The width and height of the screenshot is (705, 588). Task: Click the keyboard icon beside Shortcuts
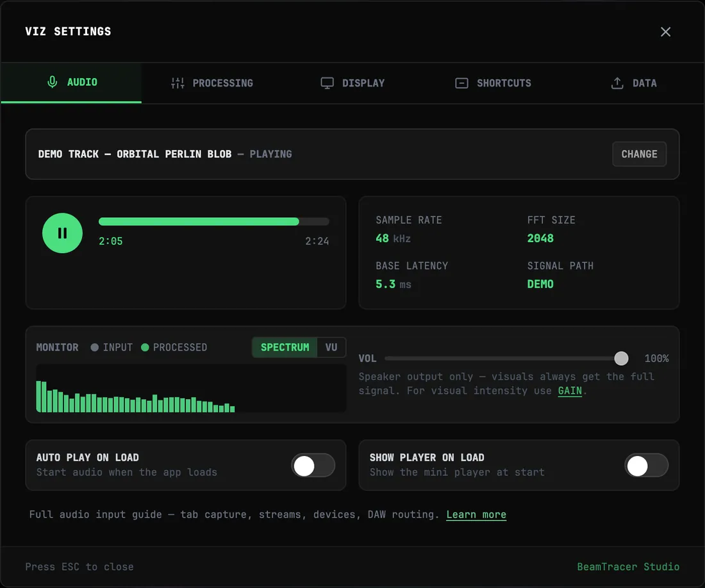coord(461,83)
